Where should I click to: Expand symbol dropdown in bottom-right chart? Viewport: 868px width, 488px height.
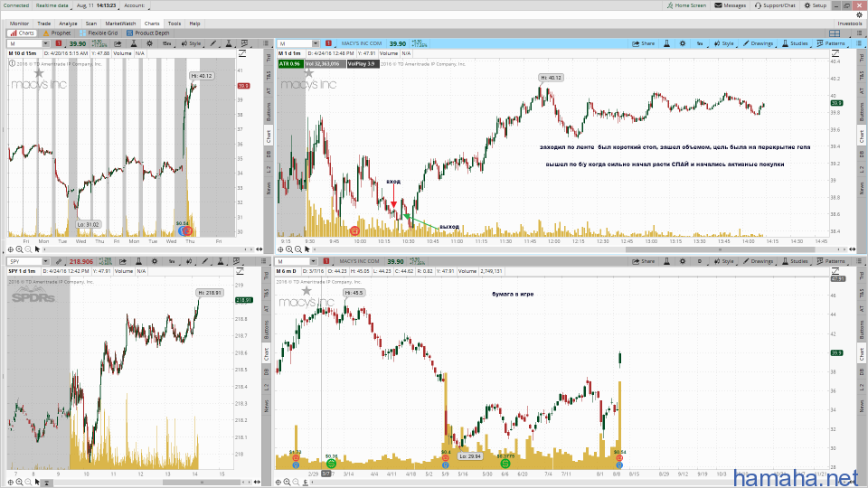point(314,261)
